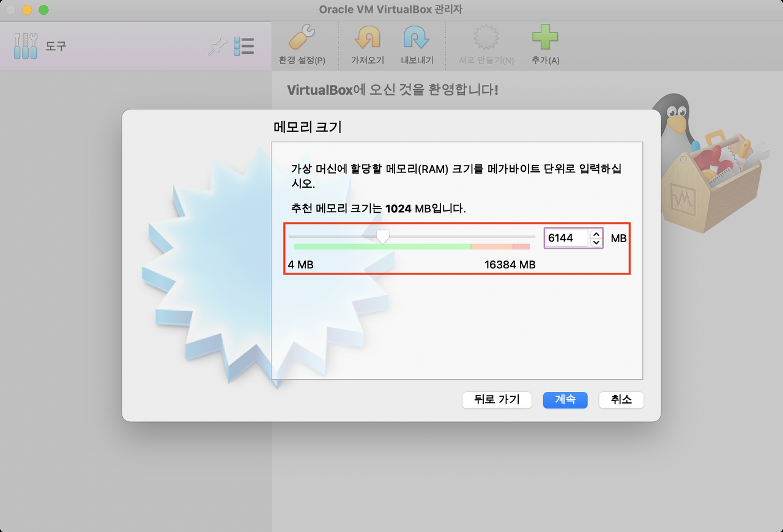Click the 뒤로 가기 button

click(x=497, y=400)
